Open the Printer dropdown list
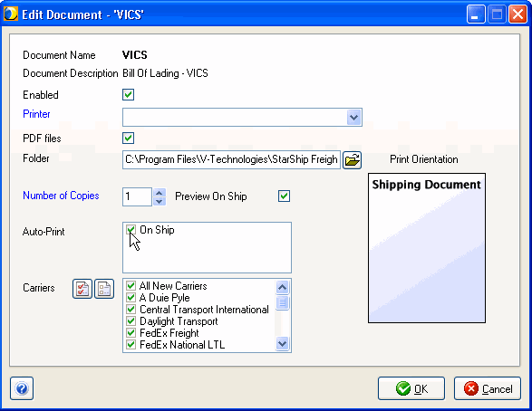 click(x=353, y=118)
